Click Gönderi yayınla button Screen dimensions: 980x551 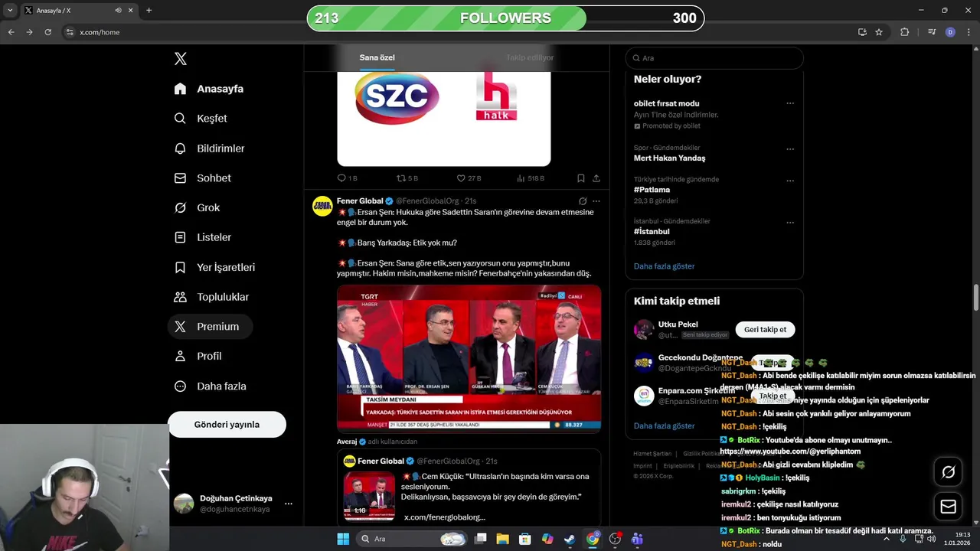[227, 425]
